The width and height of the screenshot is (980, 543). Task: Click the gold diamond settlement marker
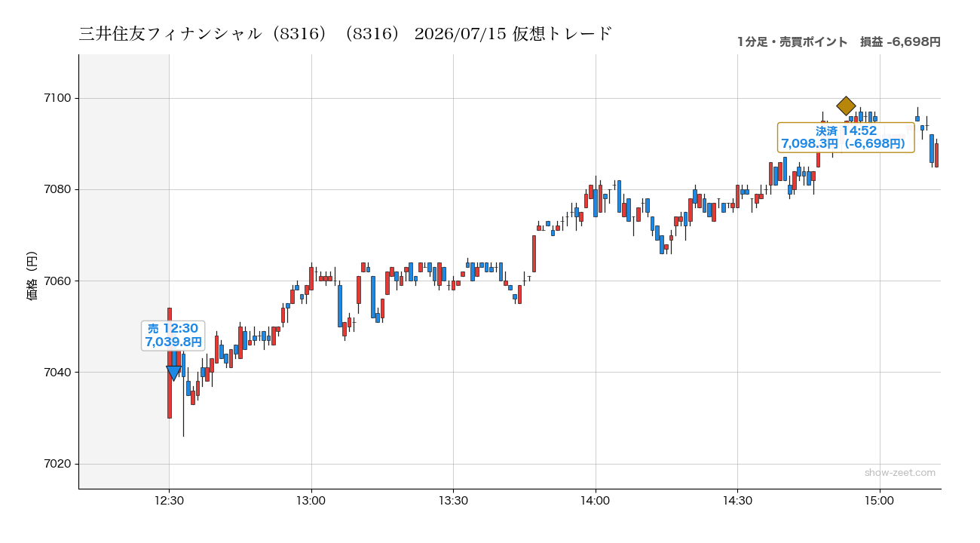[x=846, y=106]
